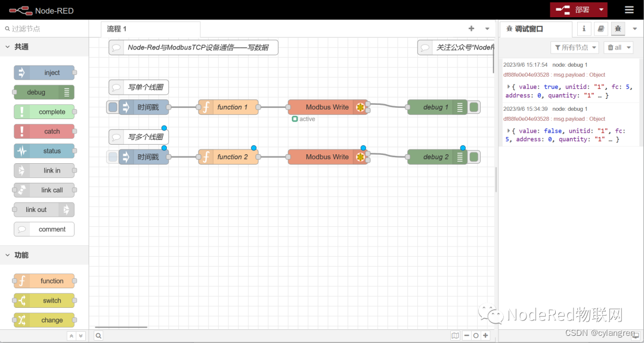Add a new flow with the plus button
The height and width of the screenshot is (343, 644).
tap(470, 28)
